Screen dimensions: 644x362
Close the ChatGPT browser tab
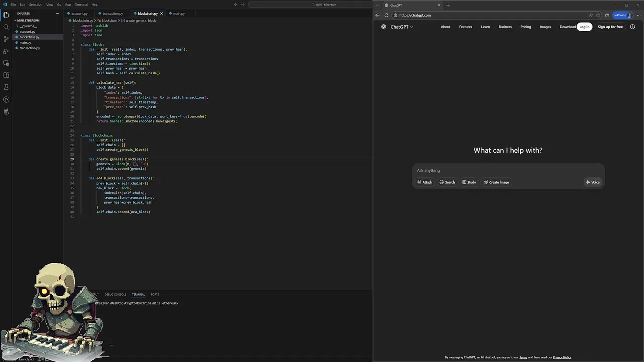(439, 5)
